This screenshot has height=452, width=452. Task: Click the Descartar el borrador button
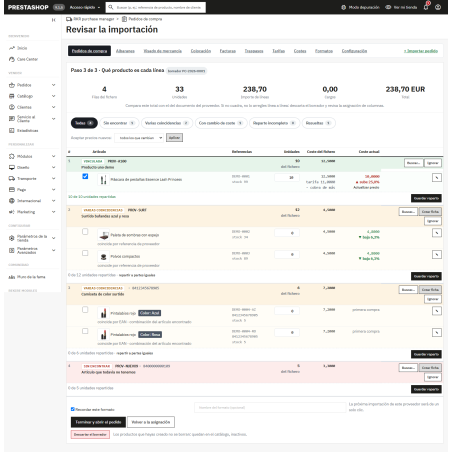click(x=90, y=434)
